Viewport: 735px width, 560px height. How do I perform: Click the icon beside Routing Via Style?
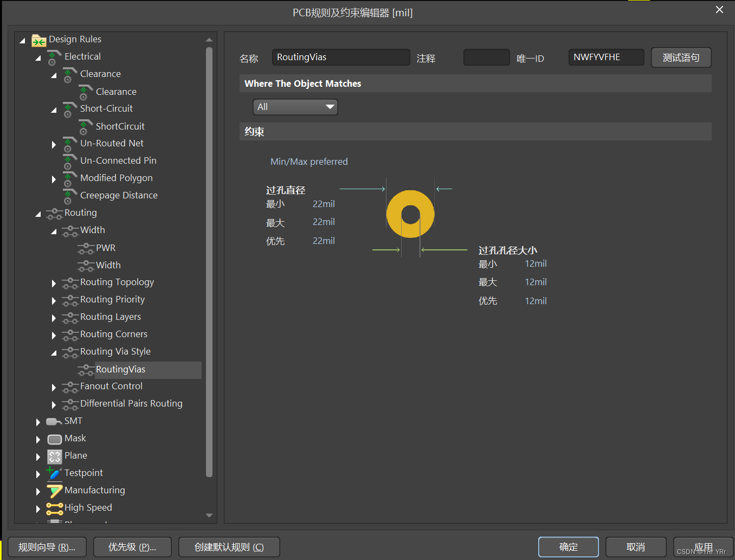click(70, 353)
